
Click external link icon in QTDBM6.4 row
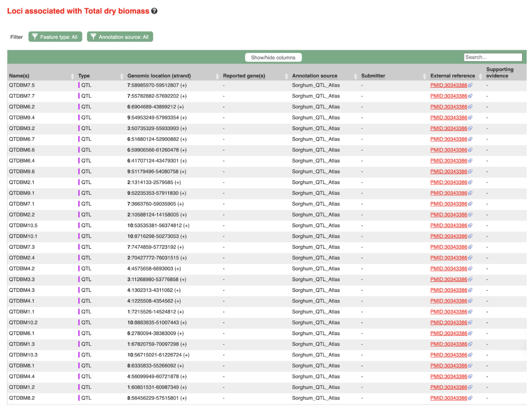point(470,161)
